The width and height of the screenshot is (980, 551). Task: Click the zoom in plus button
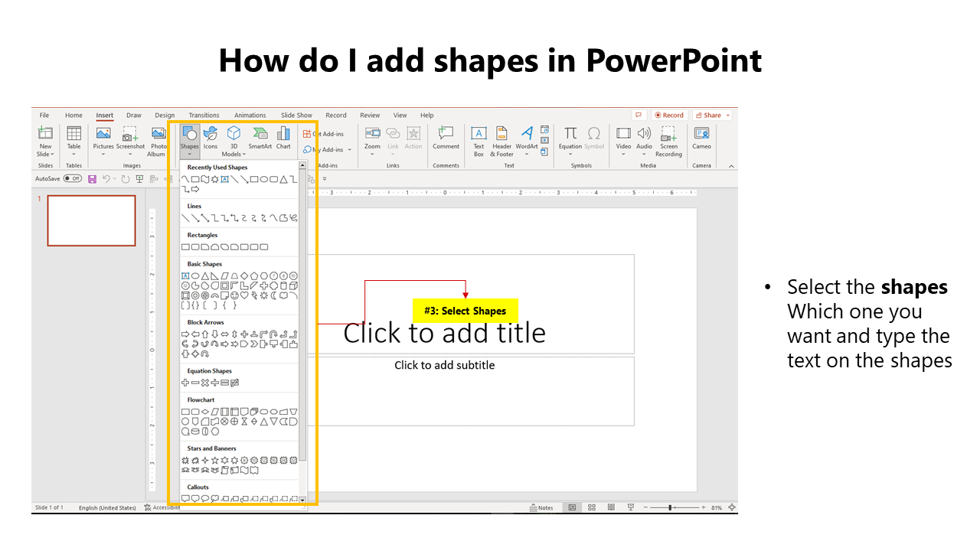(704, 507)
